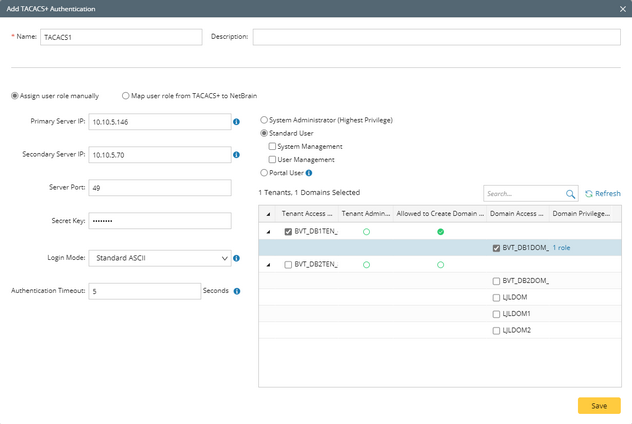This screenshot has width=632, height=424.
Task: Click the info icon next to Login Mode
Action: point(237,258)
